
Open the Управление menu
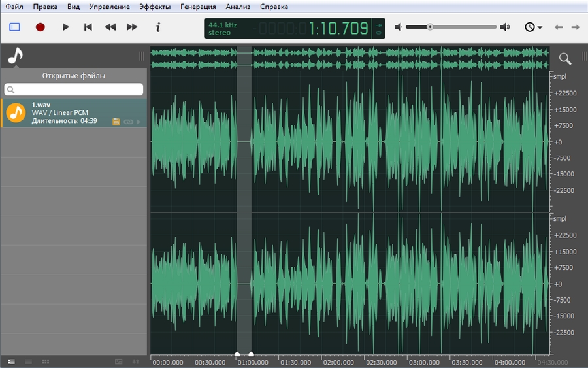(110, 7)
